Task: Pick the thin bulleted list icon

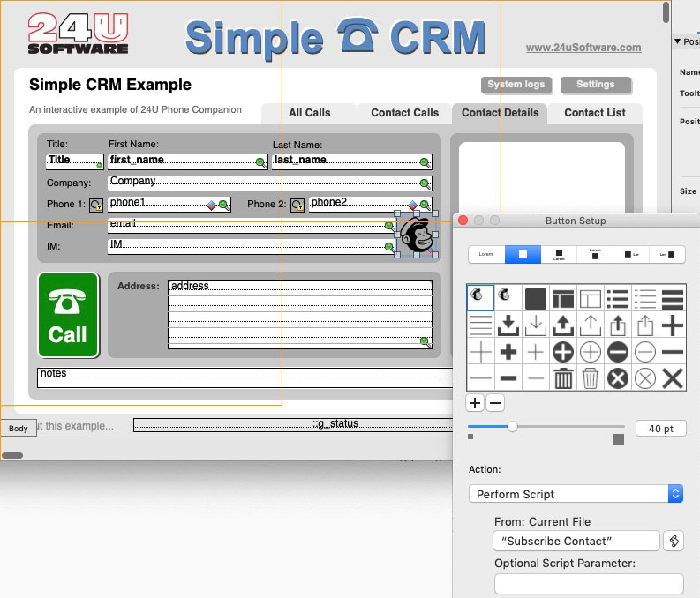Action: click(x=645, y=299)
